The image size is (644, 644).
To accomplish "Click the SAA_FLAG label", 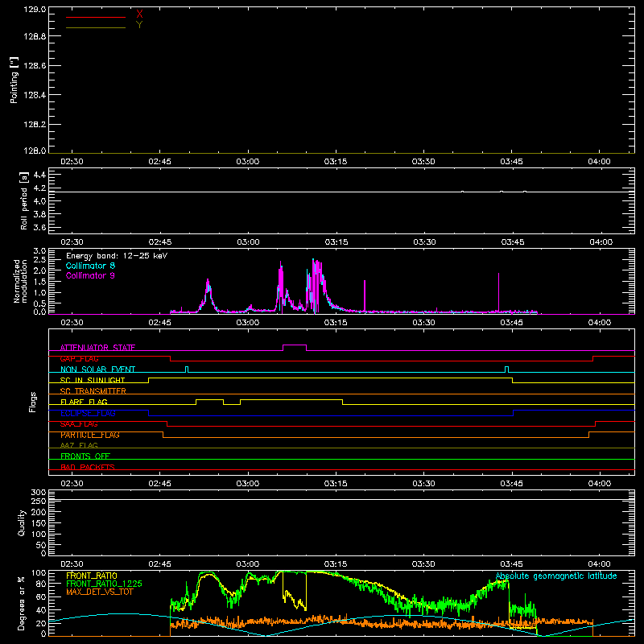I will [79, 424].
